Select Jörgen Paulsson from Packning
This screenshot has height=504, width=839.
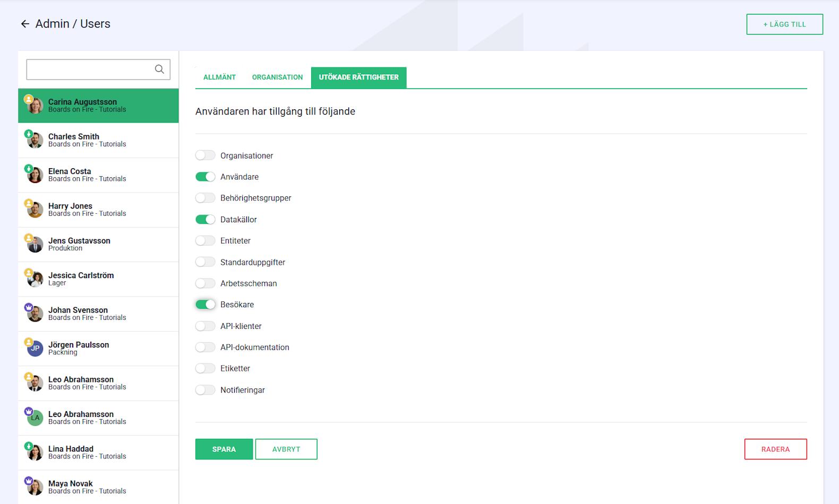click(98, 349)
